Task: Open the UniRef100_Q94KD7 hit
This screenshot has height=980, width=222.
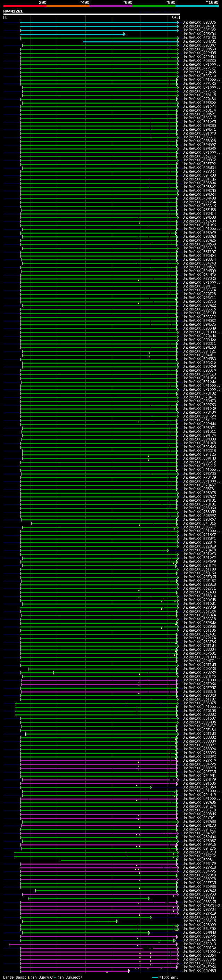Action: [x=199, y=26]
